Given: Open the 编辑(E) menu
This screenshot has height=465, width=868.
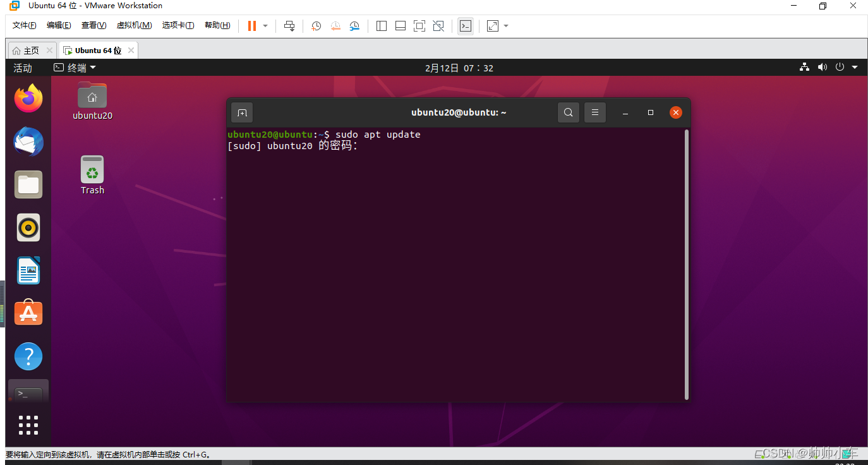Looking at the screenshot, I should click(x=59, y=25).
